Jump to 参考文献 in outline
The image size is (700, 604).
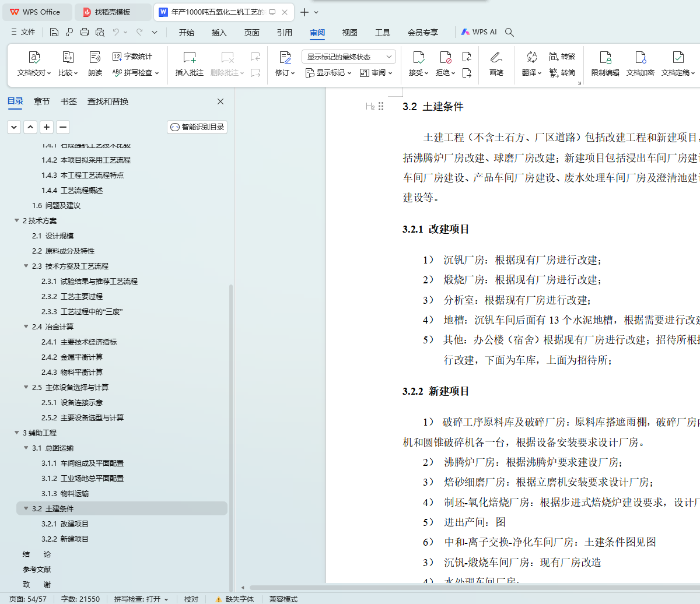(x=37, y=569)
